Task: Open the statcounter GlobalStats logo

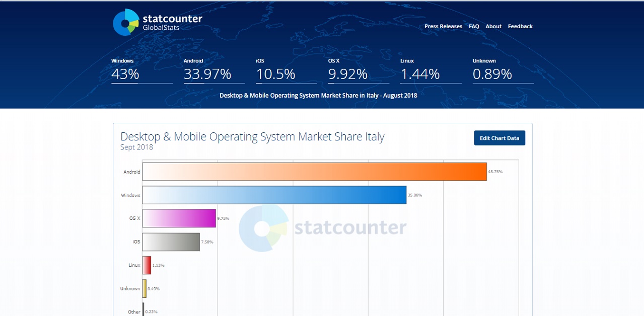Action: pyautogui.click(x=158, y=23)
